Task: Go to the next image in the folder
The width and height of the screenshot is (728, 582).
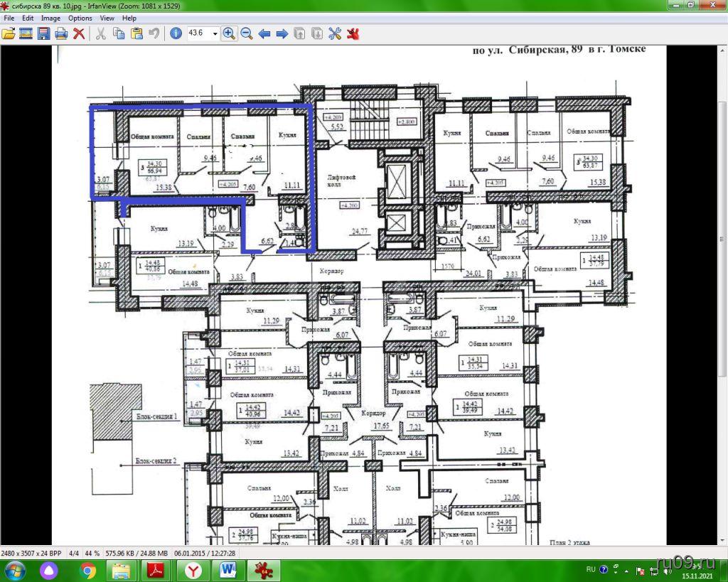Action: click(x=282, y=33)
